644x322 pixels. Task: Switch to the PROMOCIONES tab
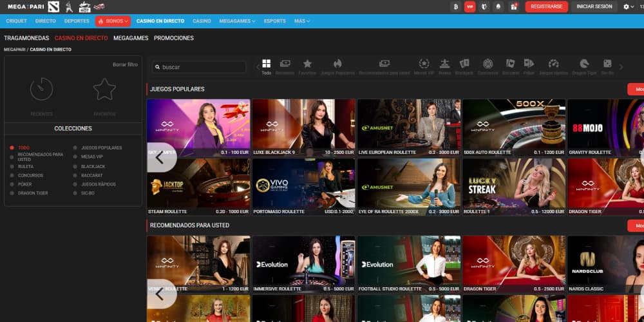(174, 38)
